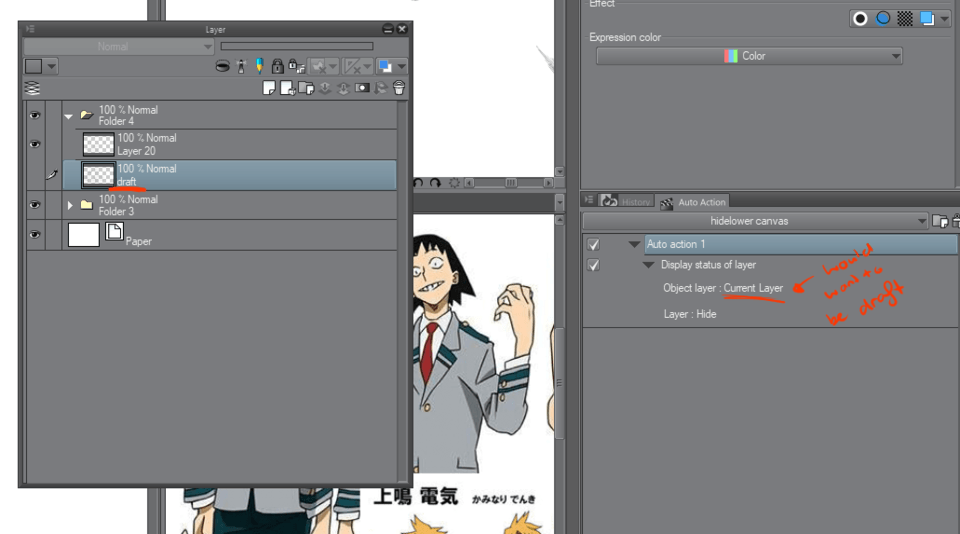Toggle lock transparent pixels icon
This screenshot has width=960, height=534.
296,66
